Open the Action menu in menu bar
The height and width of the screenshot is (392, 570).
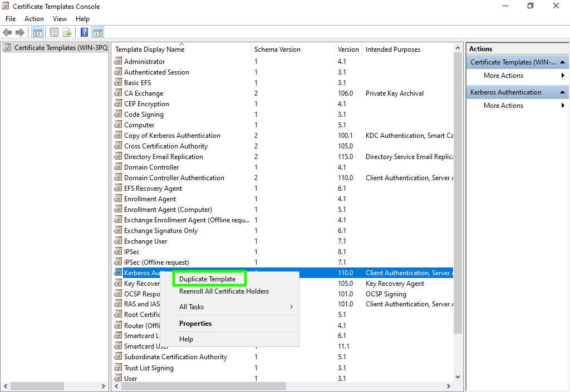(34, 19)
